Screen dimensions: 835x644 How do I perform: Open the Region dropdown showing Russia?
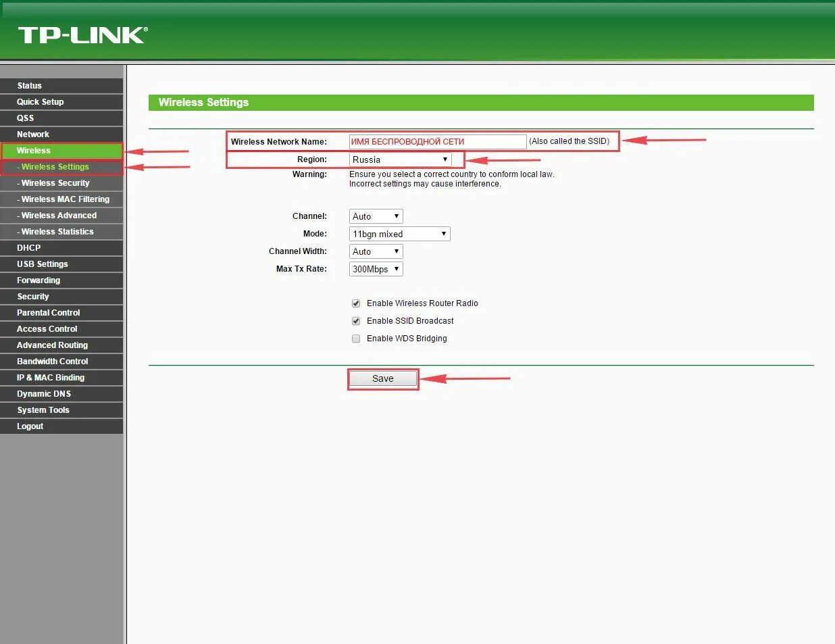point(400,159)
